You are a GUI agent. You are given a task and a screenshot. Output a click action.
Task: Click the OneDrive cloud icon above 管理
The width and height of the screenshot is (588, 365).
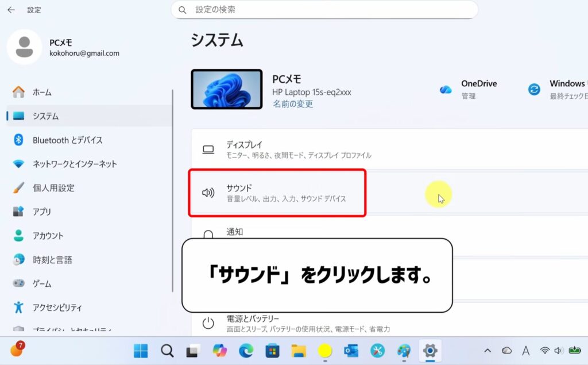[446, 89]
